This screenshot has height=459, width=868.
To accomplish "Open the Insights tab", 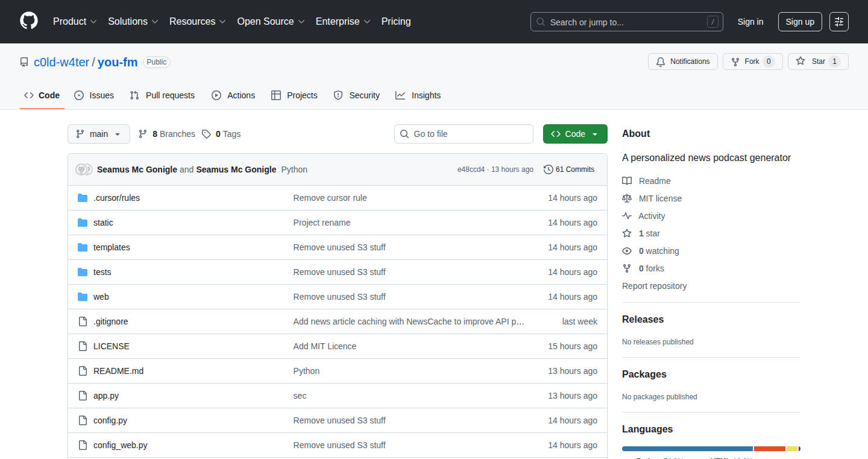I will coord(418,95).
